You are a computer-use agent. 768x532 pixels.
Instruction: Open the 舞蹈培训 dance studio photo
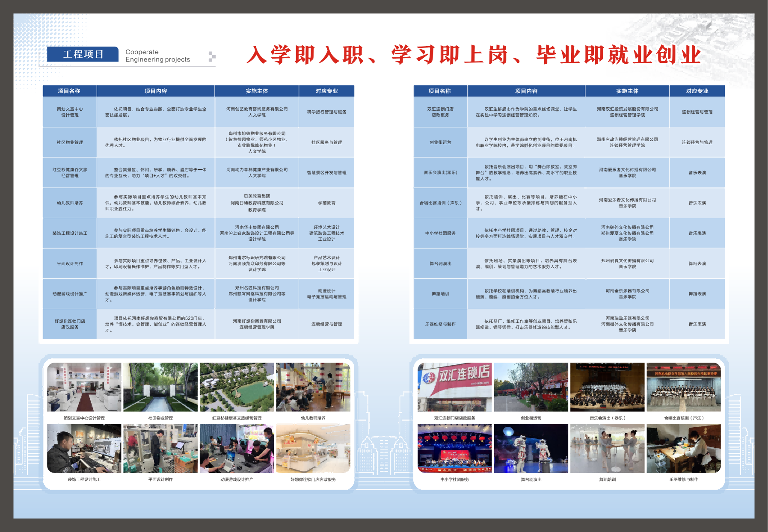(607, 448)
